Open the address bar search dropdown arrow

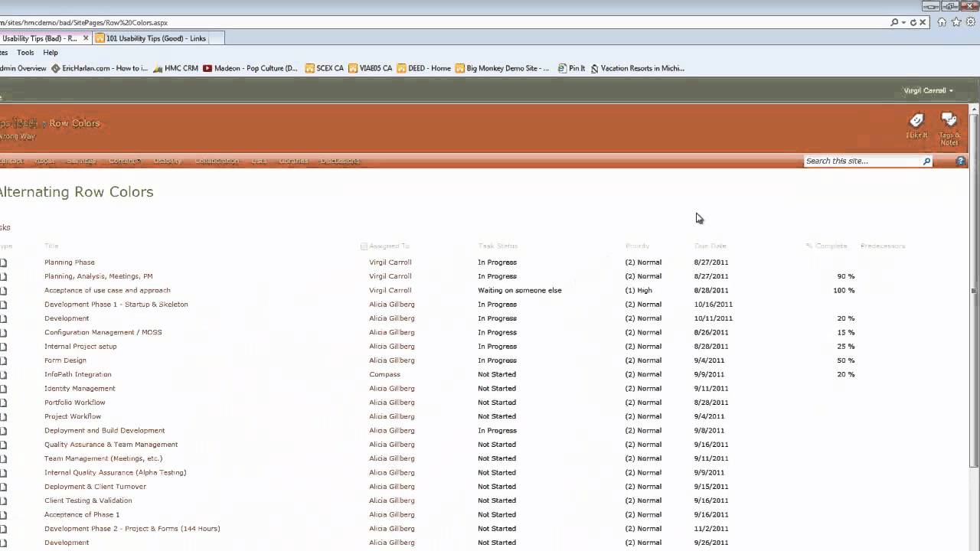[x=903, y=23]
